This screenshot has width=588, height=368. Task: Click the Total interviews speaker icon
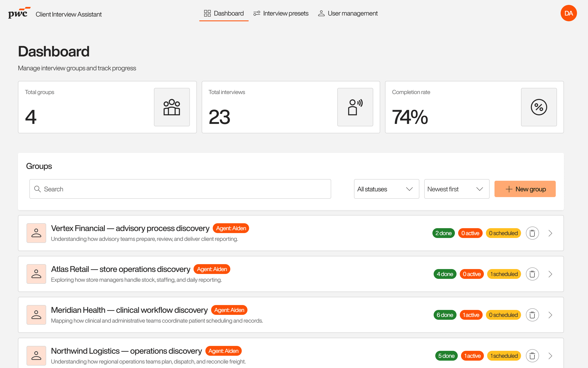click(355, 107)
